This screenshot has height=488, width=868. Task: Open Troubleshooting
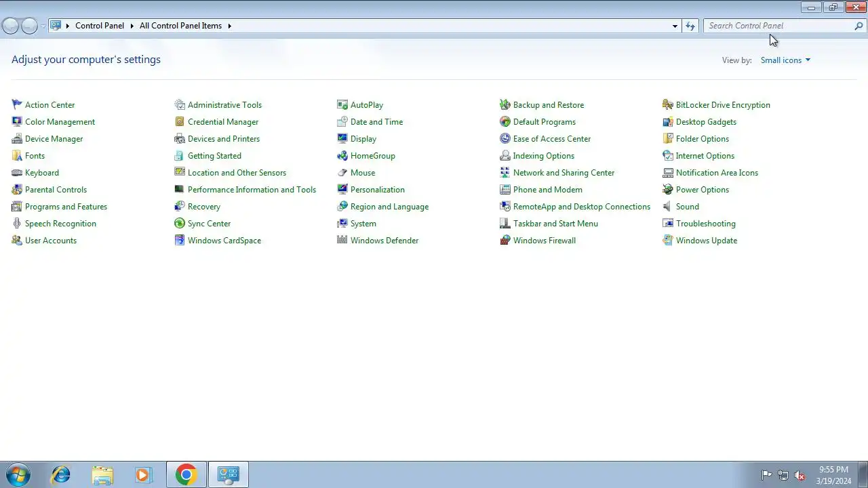coord(706,223)
